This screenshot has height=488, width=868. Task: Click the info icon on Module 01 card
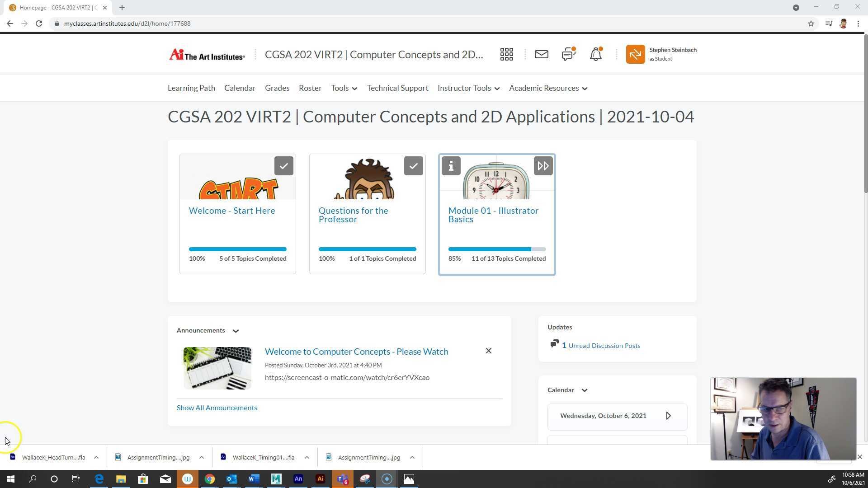point(451,166)
